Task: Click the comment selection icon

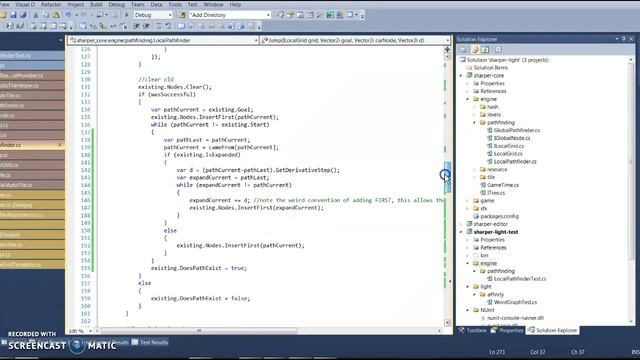Action: coord(159,26)
